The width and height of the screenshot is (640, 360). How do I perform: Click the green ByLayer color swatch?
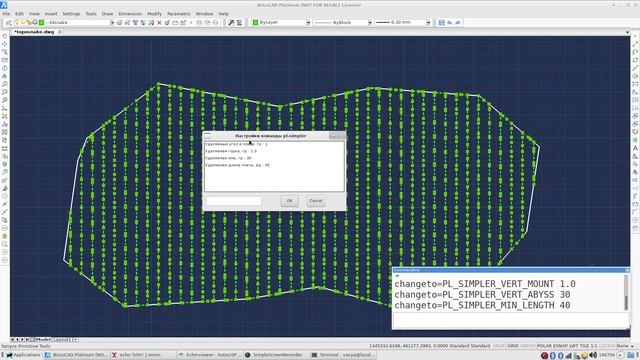[x=256, y=22]
